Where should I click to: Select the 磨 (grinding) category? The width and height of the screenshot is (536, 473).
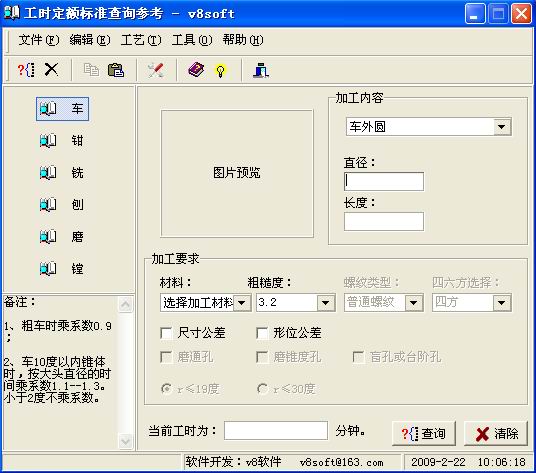pyautogui.click(x=63, y=236)
